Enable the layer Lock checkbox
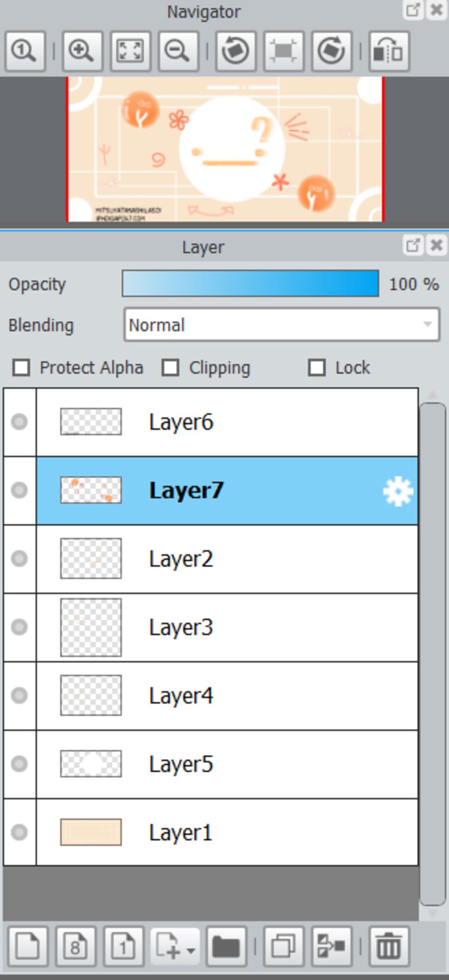The height and width of the screenshot is (980, 449). click(317, 368)
